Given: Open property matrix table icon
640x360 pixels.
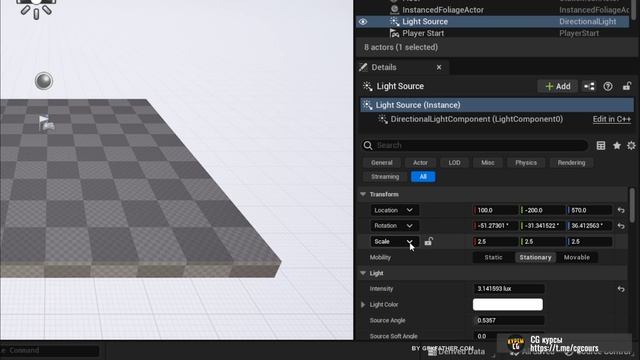Looking at the screenshot, I should coord(600,146).
